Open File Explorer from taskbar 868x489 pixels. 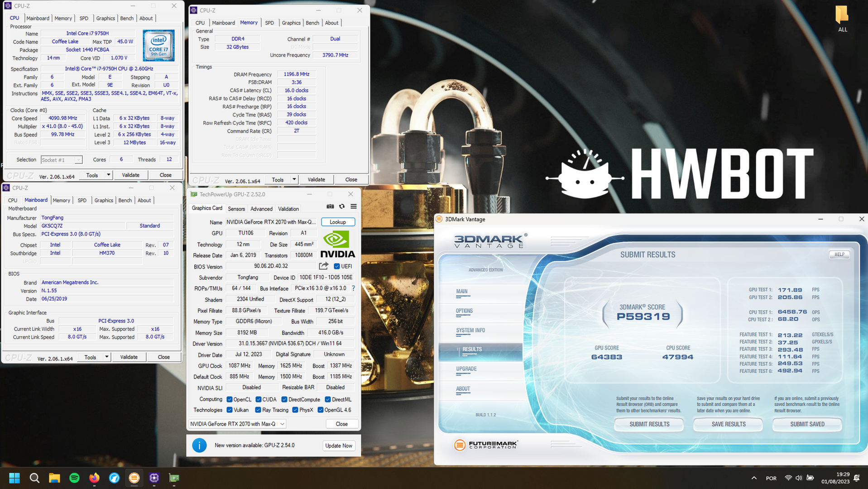pos(54,478)
